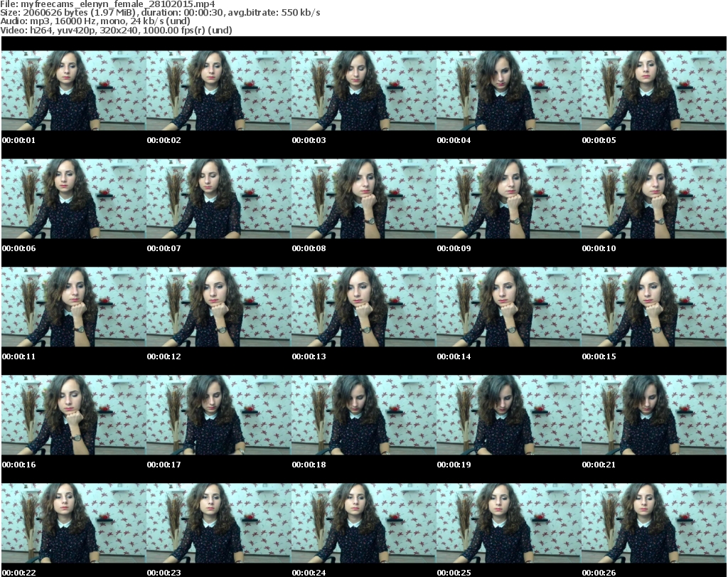Select the 00:00:15 frame thumbnail

click(x=654, y=307)
